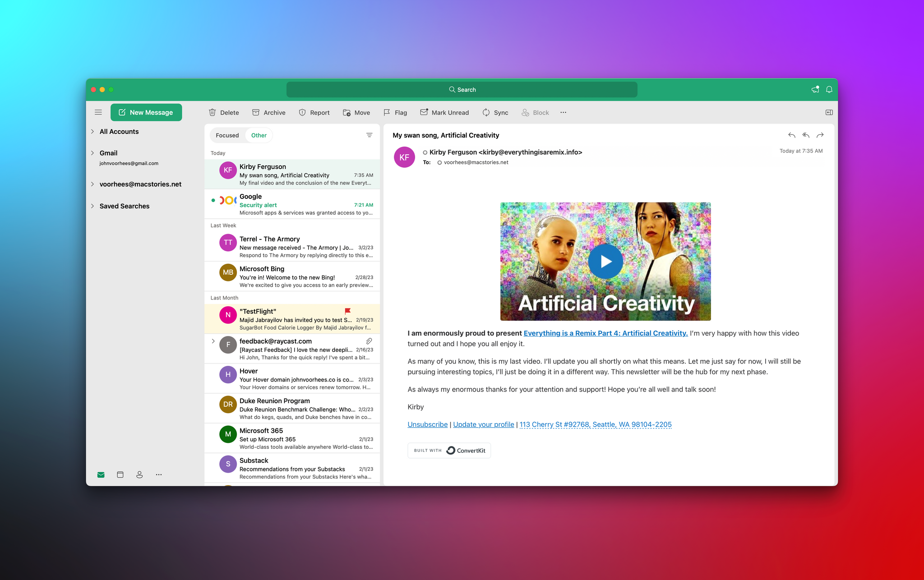The height and width of the screenshot is (580, 924).
Task: Expand the Gmail account tree item
Action: 92,153
